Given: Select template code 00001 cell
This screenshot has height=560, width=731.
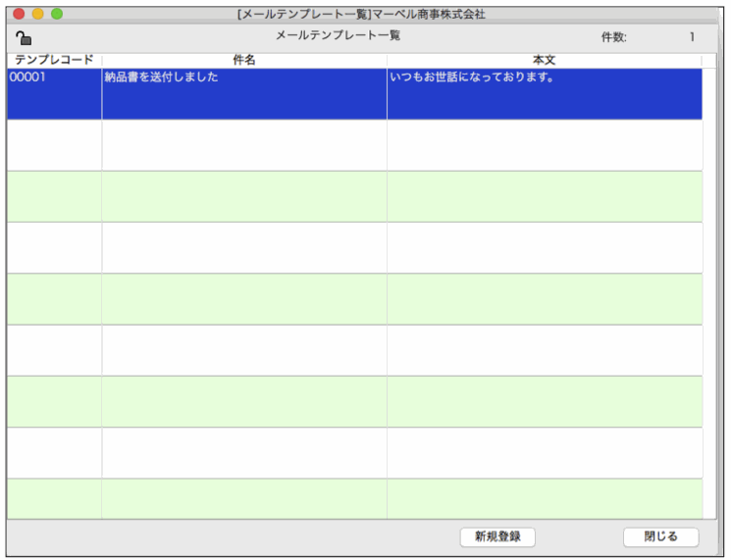Looking at the screenshot, I should (54, 93).
